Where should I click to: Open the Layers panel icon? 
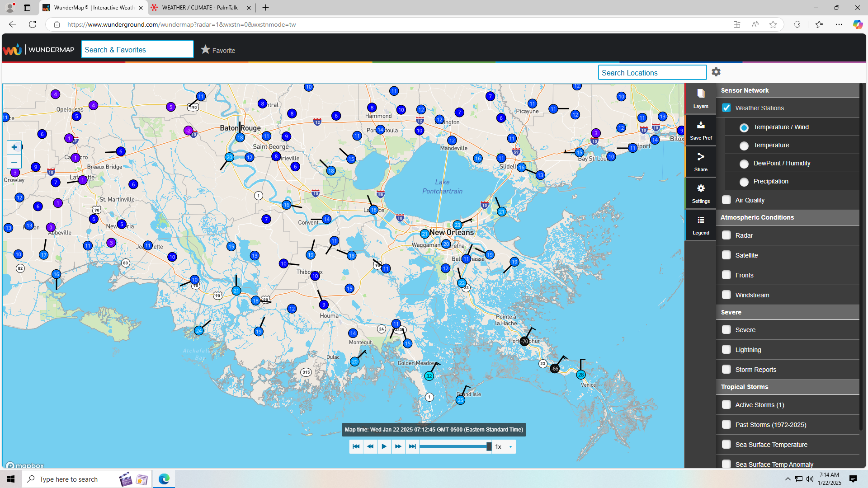pos(701,99)
